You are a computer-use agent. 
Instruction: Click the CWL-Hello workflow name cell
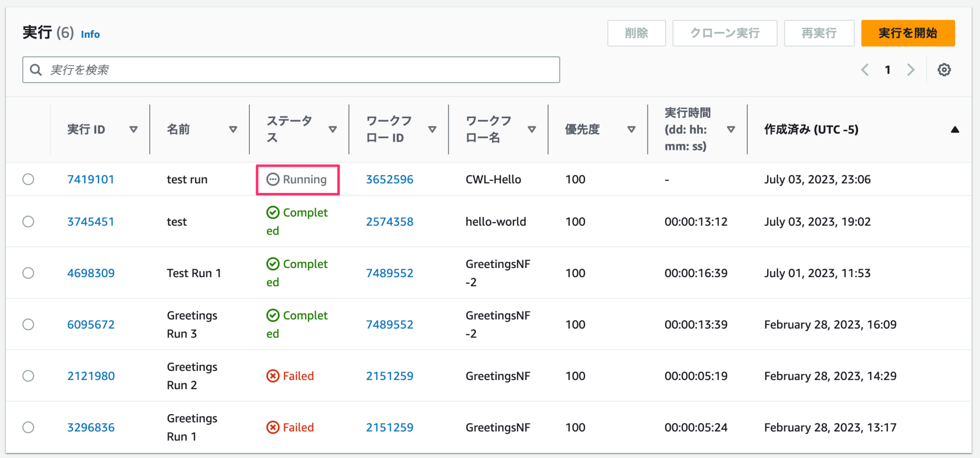click(x=493, y=179)
